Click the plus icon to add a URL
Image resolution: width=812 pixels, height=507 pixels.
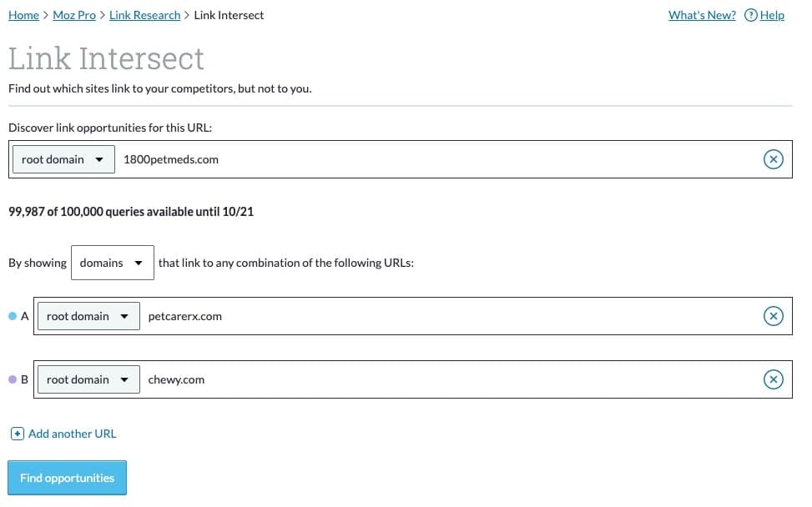click(17, 434)
